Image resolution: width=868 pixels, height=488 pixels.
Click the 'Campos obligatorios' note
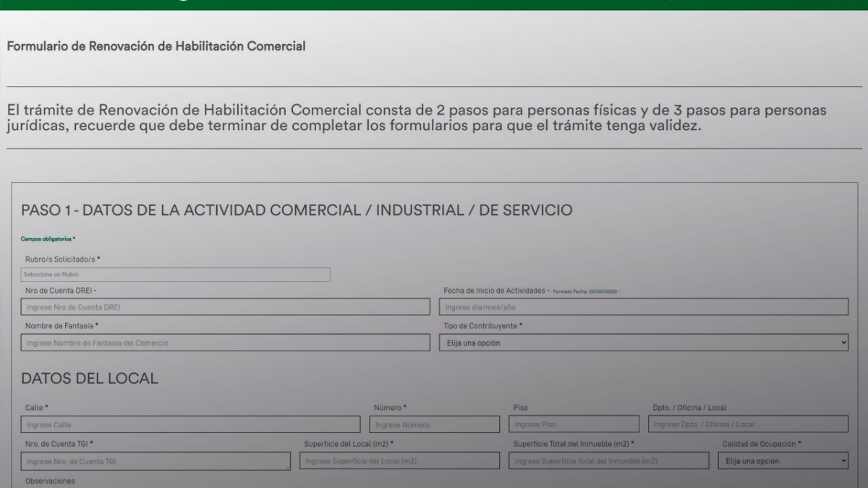pos(48,239)
